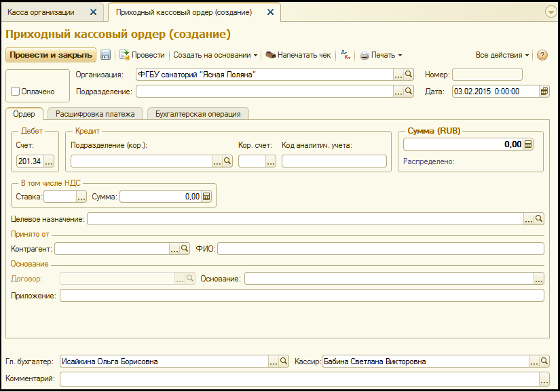Open the Печать dropdown menu

click(x=381, y=55)
